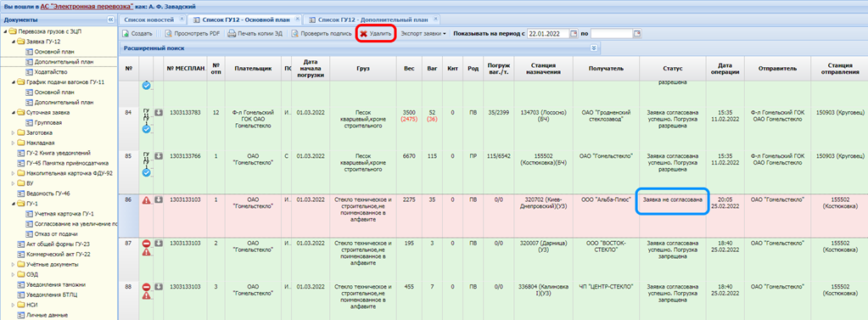Collapse Перевозка грузов с ЭЦП tree node
The width and height of the screenshot is (868, 320).
6,31
